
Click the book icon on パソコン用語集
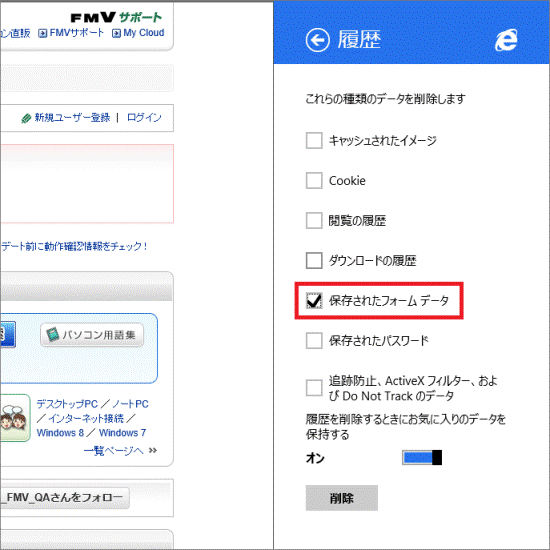coord(53,335)
